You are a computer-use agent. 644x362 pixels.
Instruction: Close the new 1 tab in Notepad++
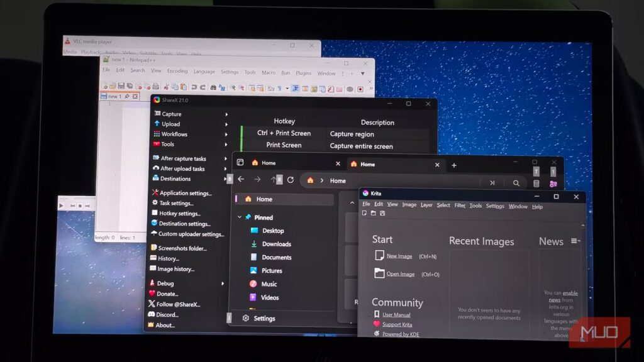point(135,96)
